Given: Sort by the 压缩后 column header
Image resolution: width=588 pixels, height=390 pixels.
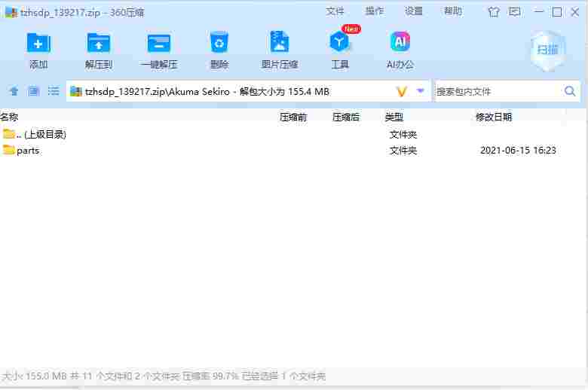Looking at the screenshot, I should (x=346, y=117).
